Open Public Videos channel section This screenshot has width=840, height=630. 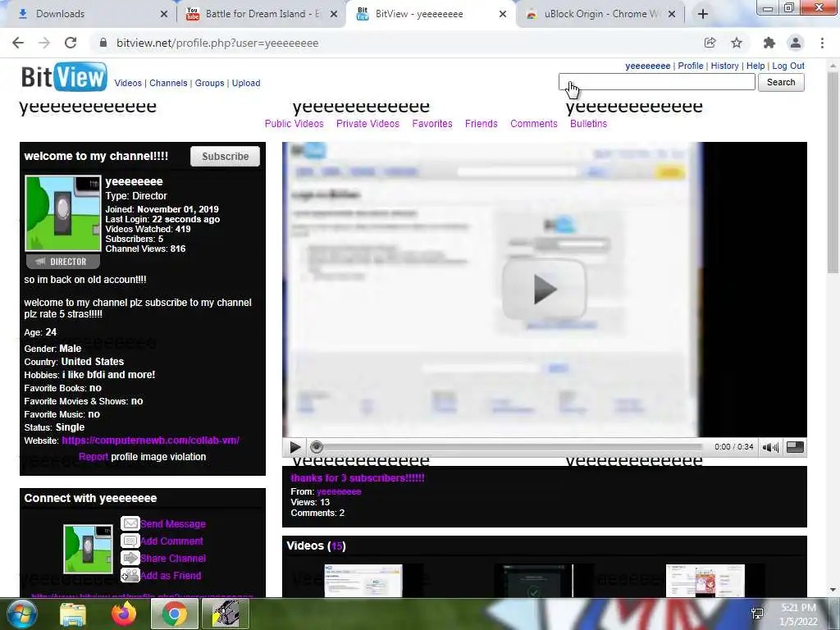pyautogui.click(x=294, y=124)
